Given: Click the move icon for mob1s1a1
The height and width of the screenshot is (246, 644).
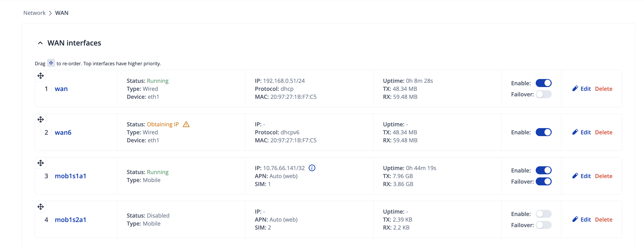Looking at the screenshot, I should 41,163.
